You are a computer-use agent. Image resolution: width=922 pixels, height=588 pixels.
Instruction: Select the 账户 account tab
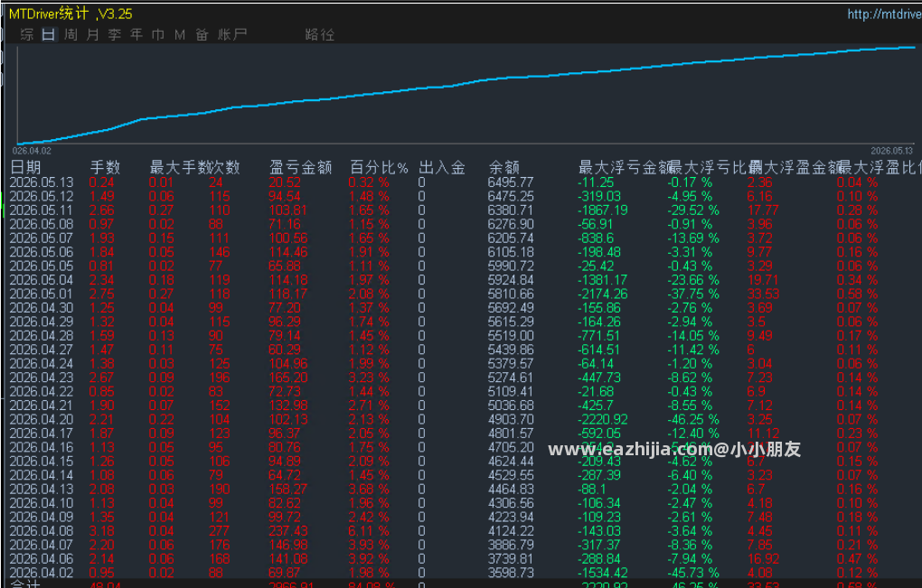coord(232,34)
